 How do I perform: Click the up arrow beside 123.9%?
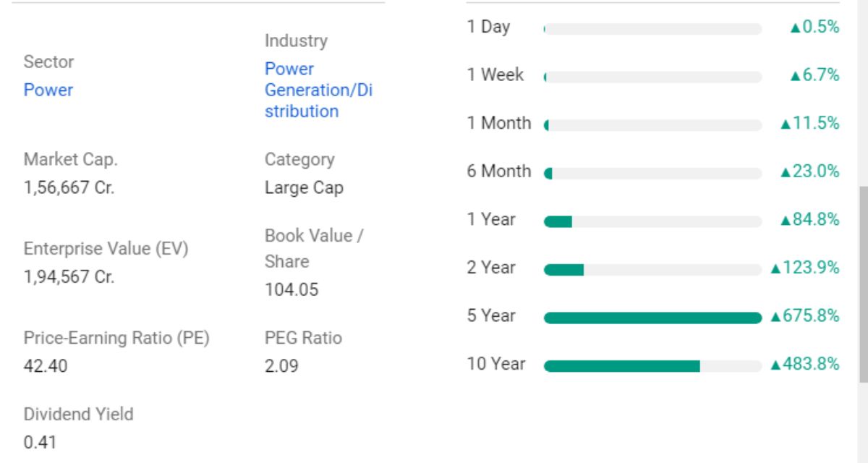click(775, 269)
